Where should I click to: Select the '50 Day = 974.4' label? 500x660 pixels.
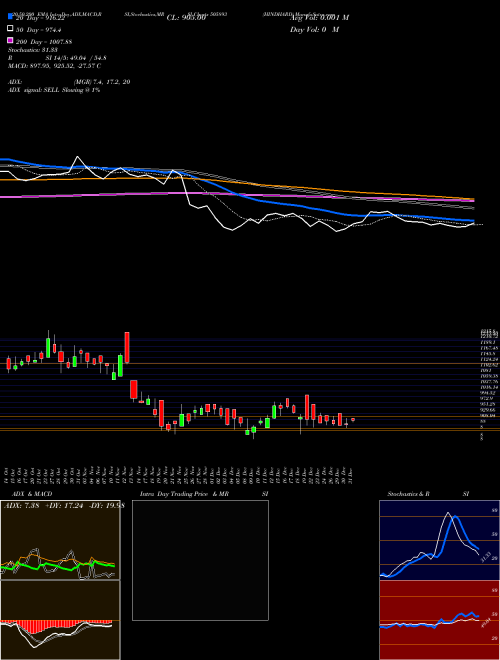click(x=40, y=30)
